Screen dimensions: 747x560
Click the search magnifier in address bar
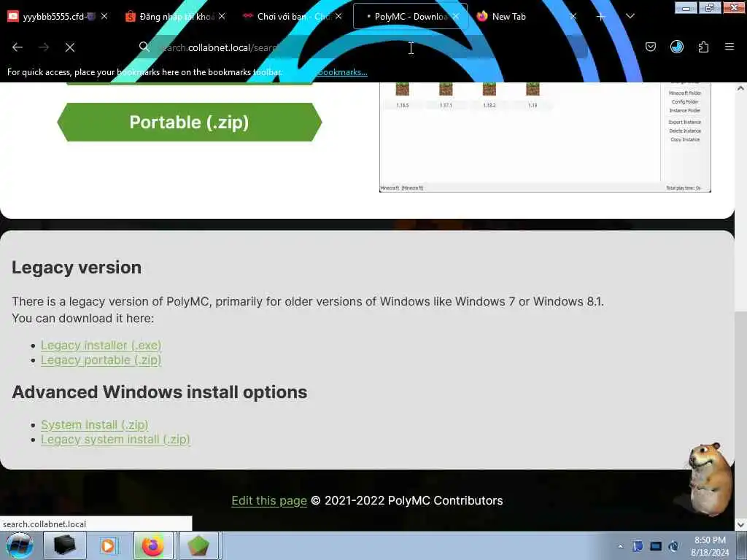144,47
